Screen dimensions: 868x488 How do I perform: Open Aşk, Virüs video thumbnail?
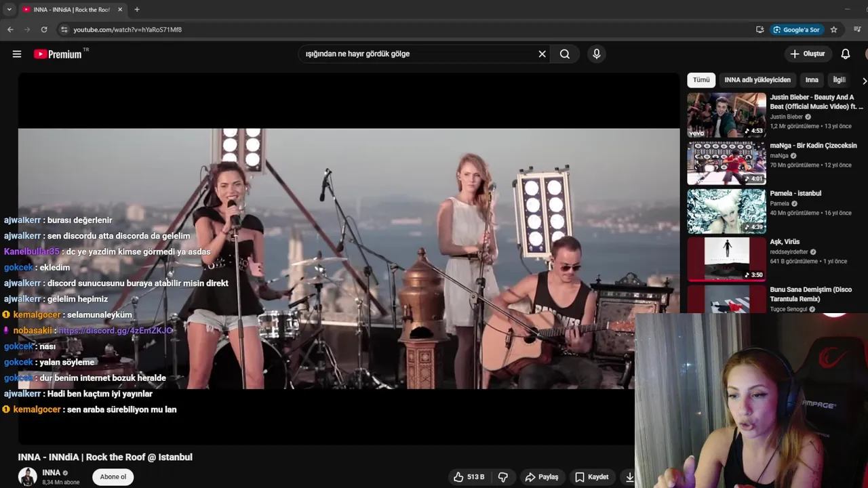[x=726, y=260]
